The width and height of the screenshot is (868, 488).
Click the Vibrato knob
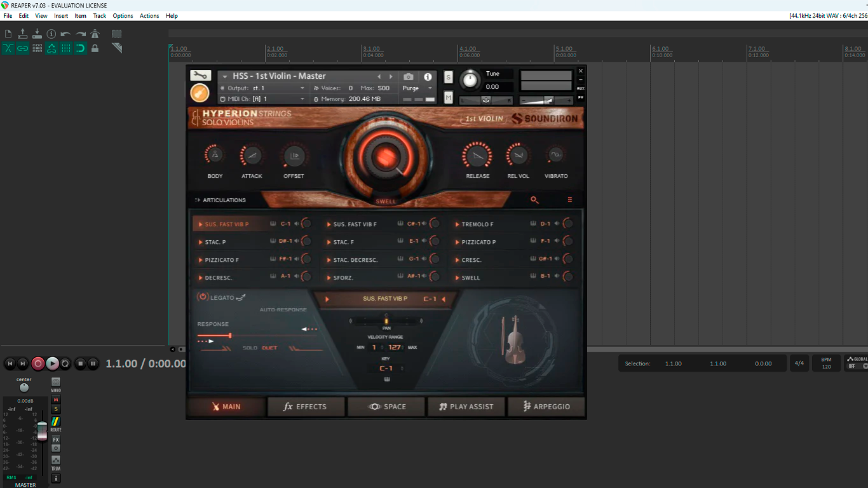click(556, 155)
